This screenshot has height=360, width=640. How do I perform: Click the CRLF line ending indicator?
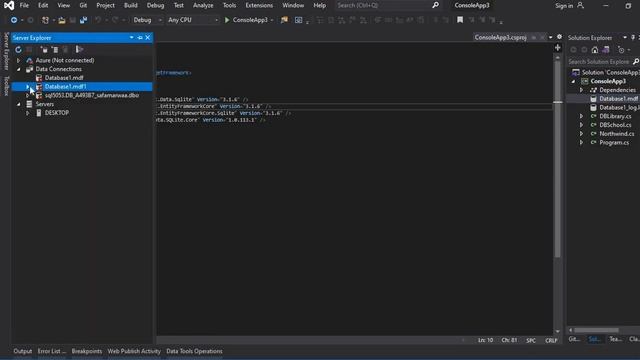point(551,340)
